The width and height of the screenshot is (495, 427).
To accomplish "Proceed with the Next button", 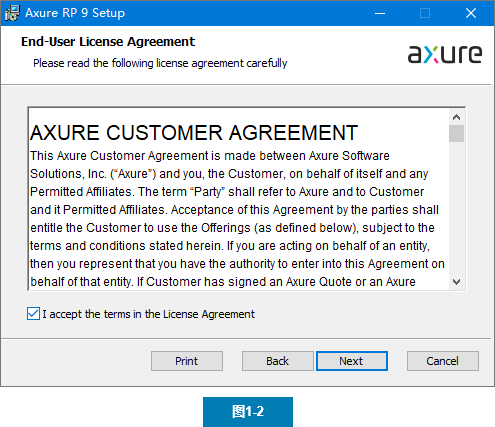I will (x=352, y=361).
